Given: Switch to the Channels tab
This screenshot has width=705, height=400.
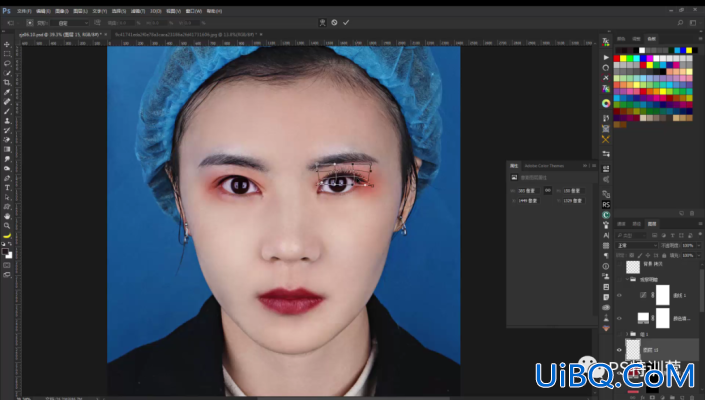Looking at the screenshot, I should pyautogui.click(x=621, y=224).
